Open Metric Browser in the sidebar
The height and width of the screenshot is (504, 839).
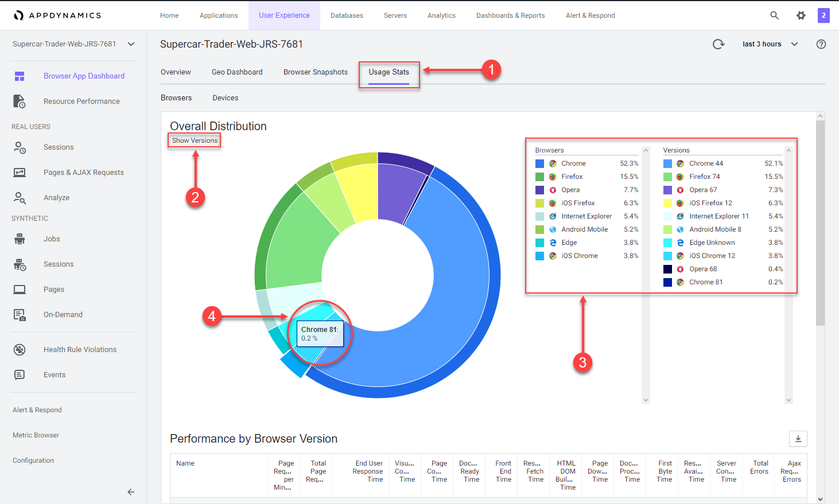point(36,435)
